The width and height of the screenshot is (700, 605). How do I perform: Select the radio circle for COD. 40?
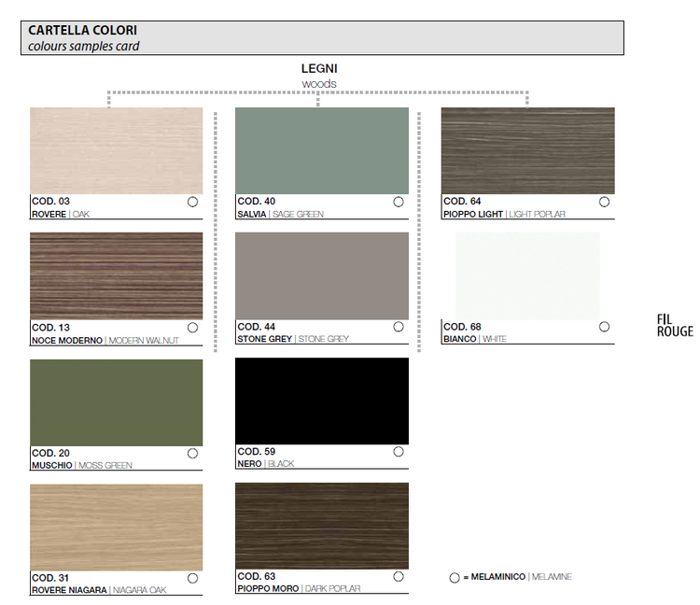399,202
